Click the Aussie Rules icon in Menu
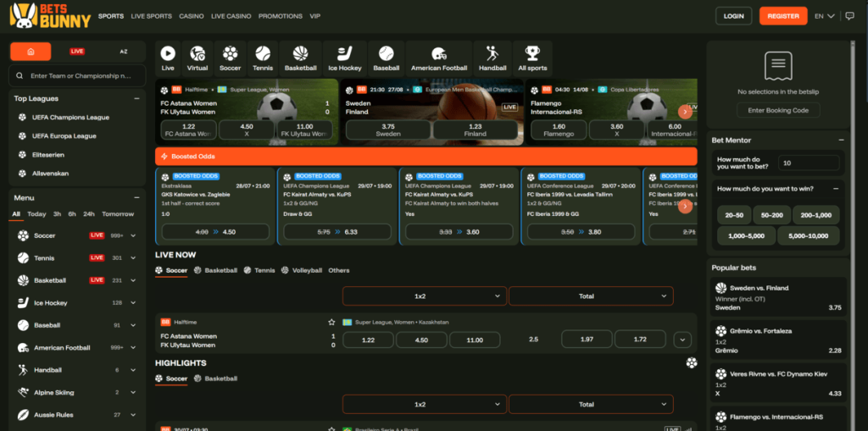868x431 pixels. click(x=23, y=414)
